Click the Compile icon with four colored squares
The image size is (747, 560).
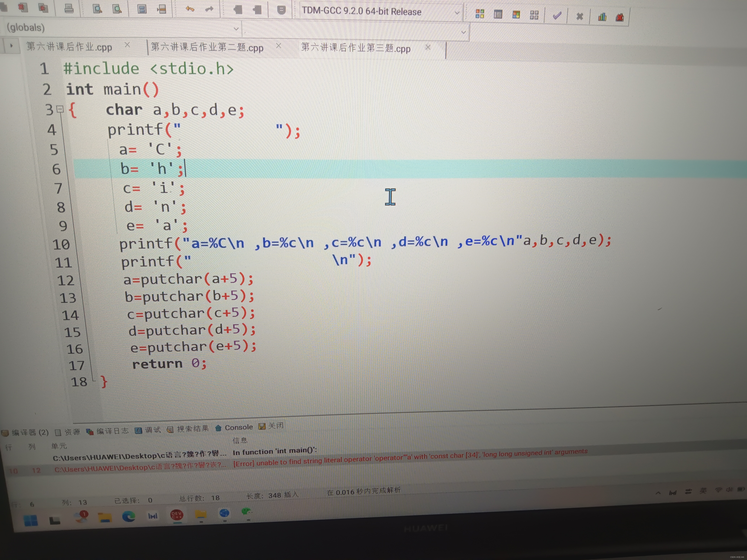(480, 14)
